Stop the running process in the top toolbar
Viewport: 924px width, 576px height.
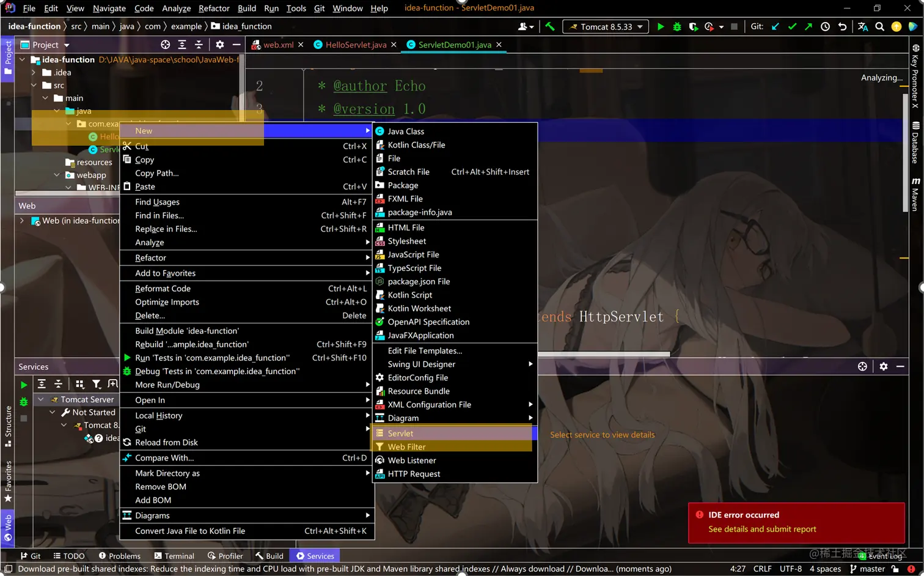click(734, 26)
